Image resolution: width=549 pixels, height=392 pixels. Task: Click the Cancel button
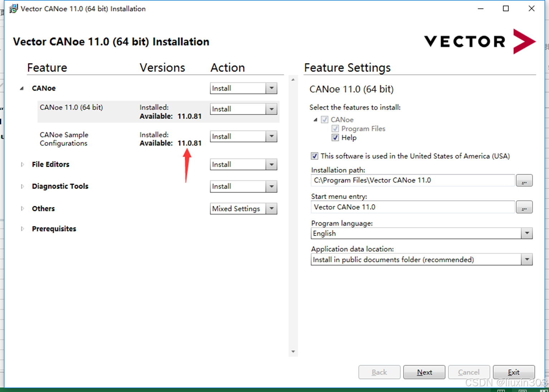[469, 372]
